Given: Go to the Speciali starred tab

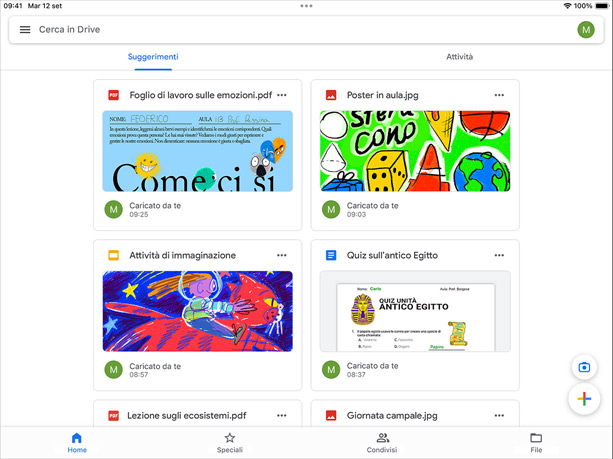Looking at the screenshot, I should pos(229,442).
